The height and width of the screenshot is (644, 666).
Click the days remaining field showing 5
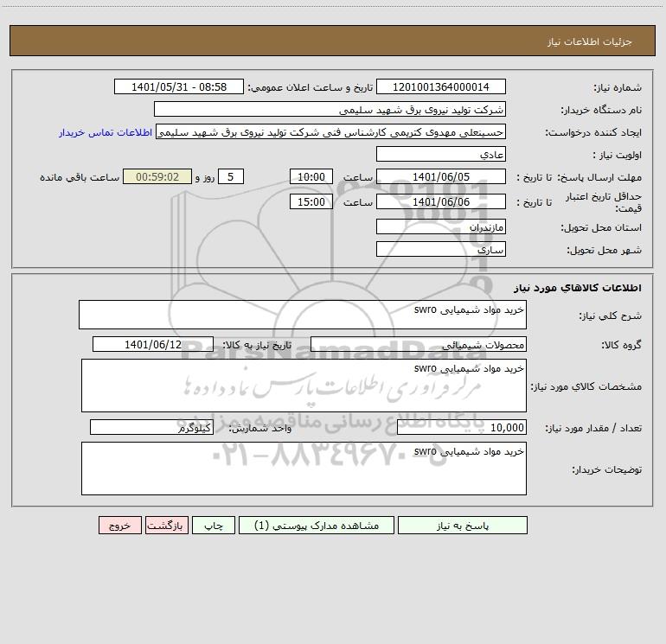231,176
